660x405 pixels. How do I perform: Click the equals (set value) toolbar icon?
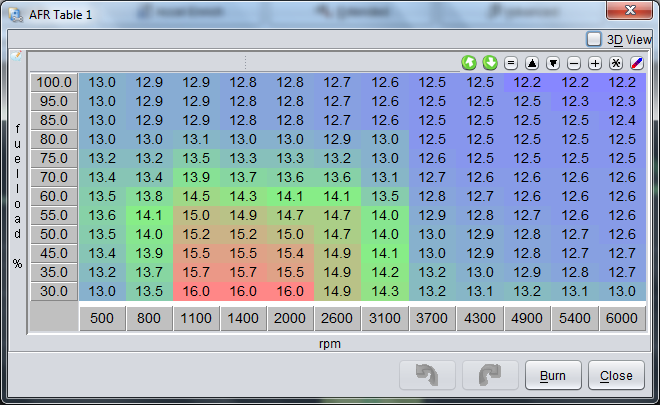click(x=511, y=63)
